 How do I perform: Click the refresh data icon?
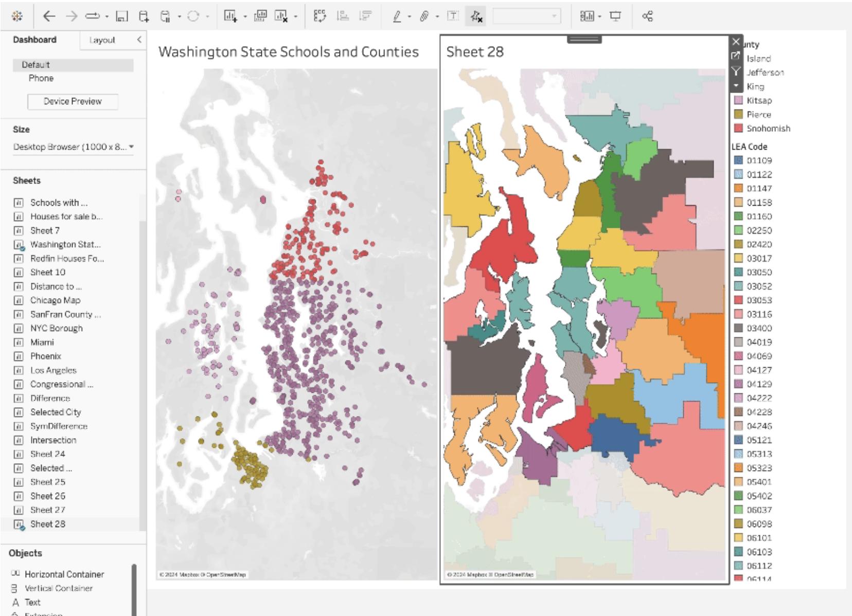tap(193, 16)
